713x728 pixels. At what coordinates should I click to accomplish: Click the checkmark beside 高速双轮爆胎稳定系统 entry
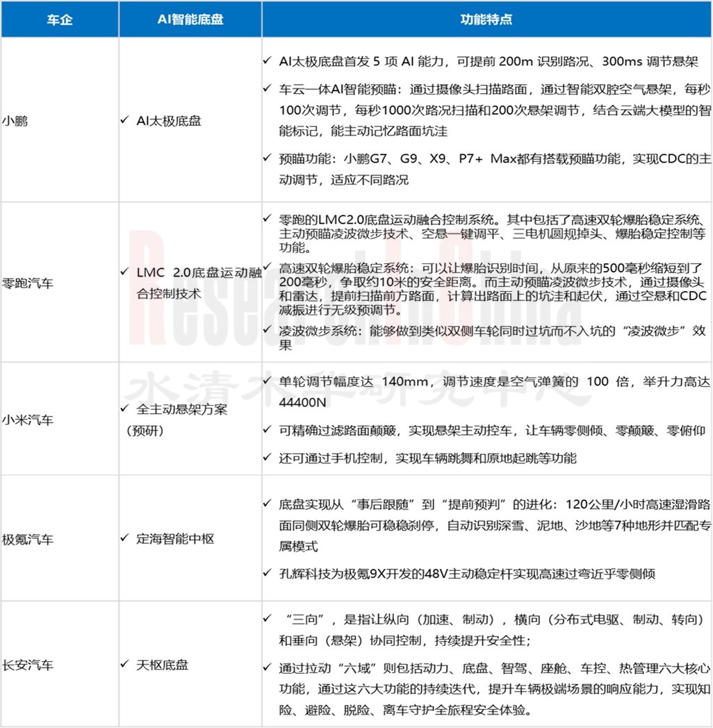click(x=268, y=266)
